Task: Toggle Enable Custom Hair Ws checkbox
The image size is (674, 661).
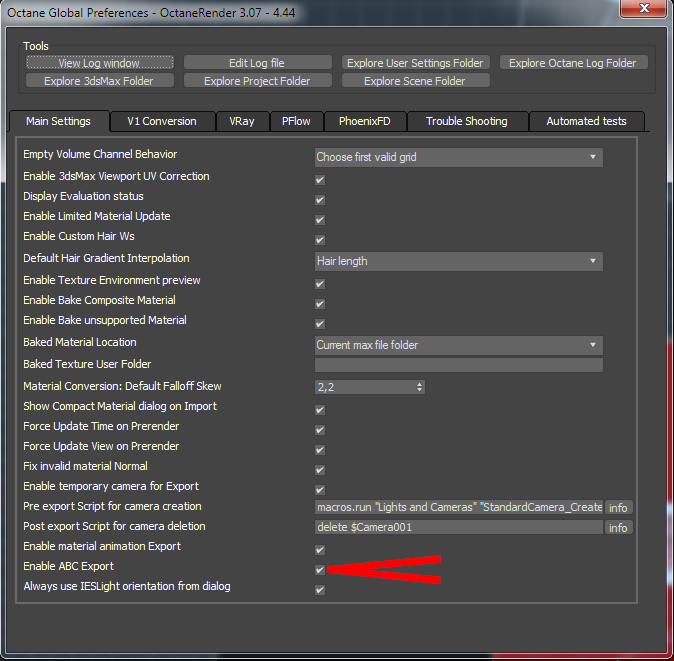Action: (320, 240)
